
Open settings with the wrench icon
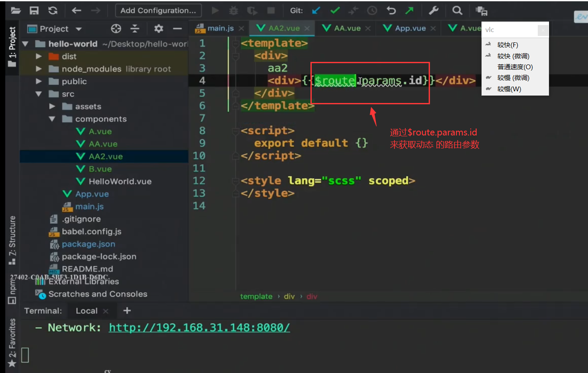pos(433,10)
